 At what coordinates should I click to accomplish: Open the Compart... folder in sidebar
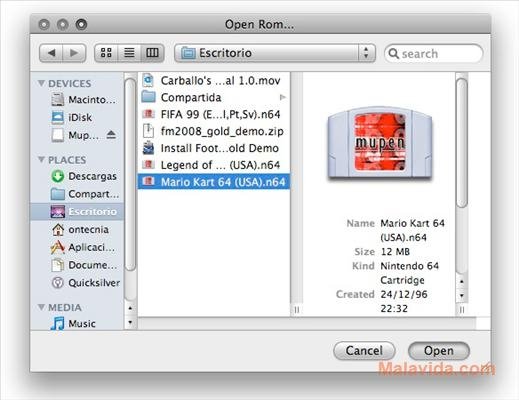tap(58, 194)
